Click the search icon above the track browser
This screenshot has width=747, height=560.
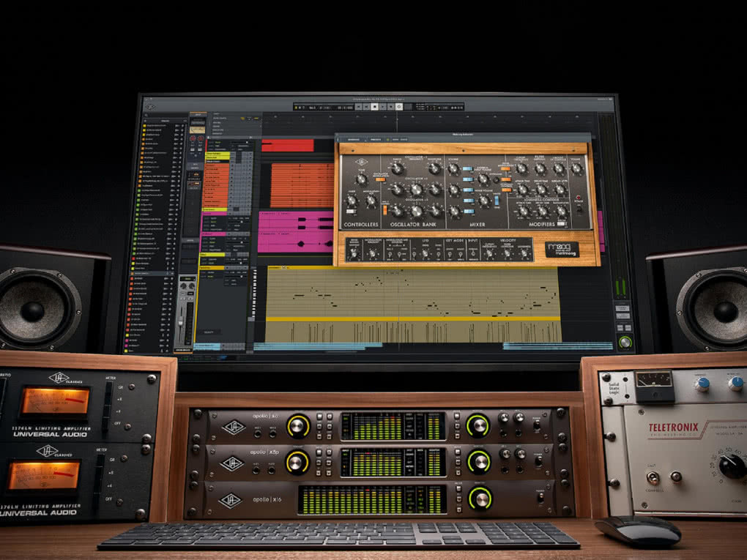click(146, 116)
